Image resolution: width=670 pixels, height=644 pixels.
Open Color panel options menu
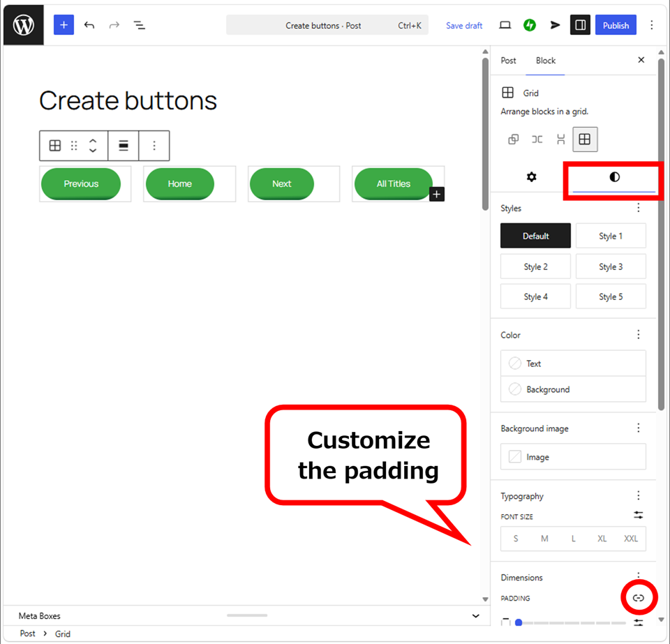pos(639,334)
